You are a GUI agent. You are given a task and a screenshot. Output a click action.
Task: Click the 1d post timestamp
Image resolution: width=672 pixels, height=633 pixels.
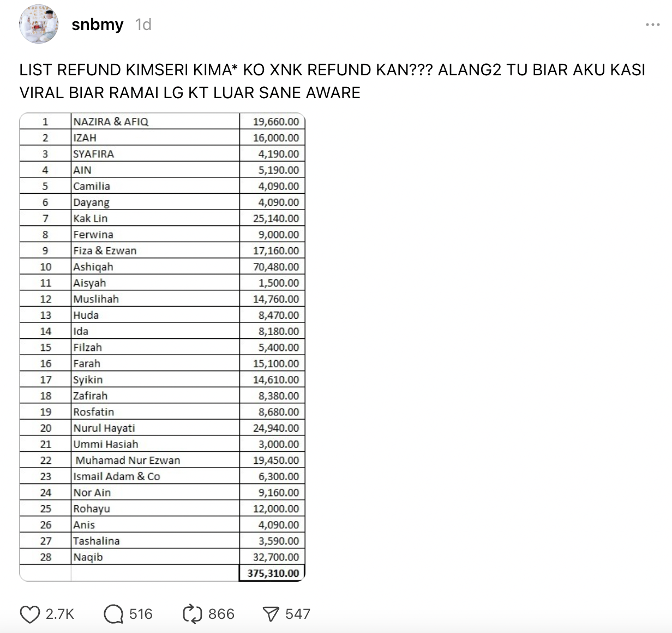143,25
